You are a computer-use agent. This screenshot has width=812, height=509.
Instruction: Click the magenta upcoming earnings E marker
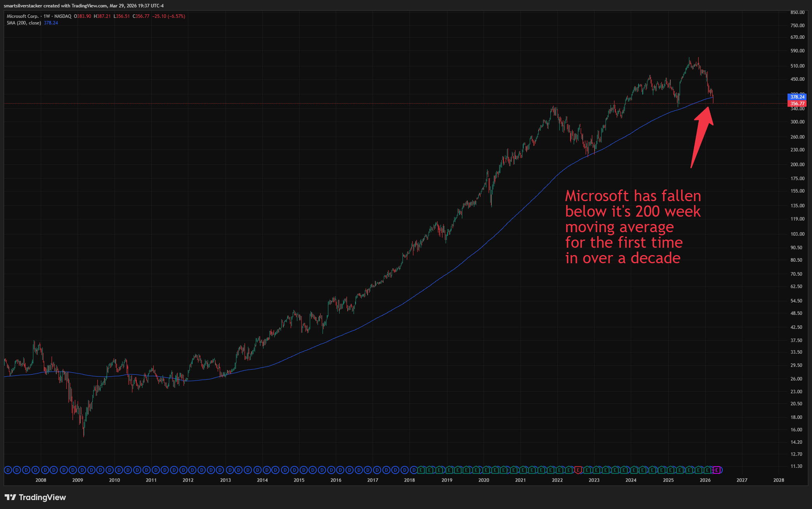pos(717,470)
